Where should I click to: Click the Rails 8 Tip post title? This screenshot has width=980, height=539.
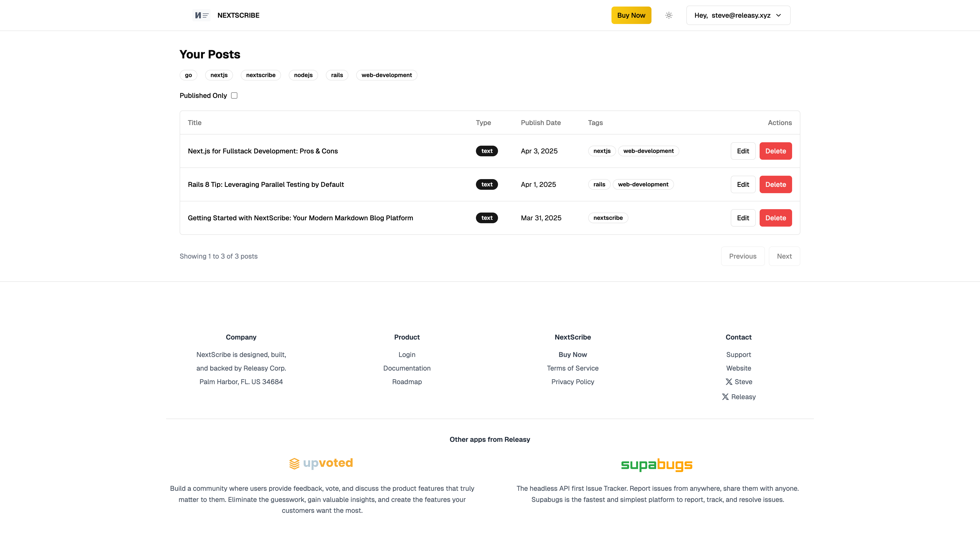265,184
